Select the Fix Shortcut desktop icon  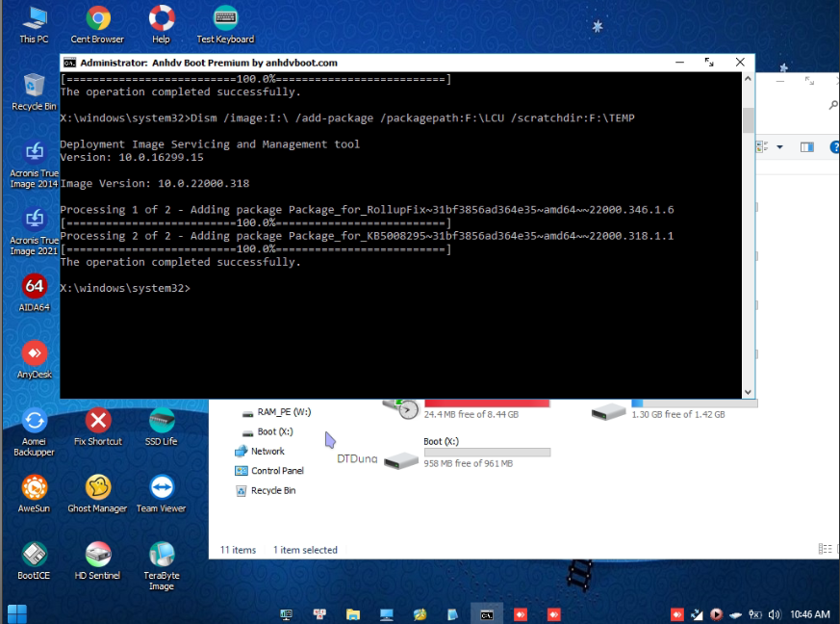pyautogui.click(x=97, y=427)
